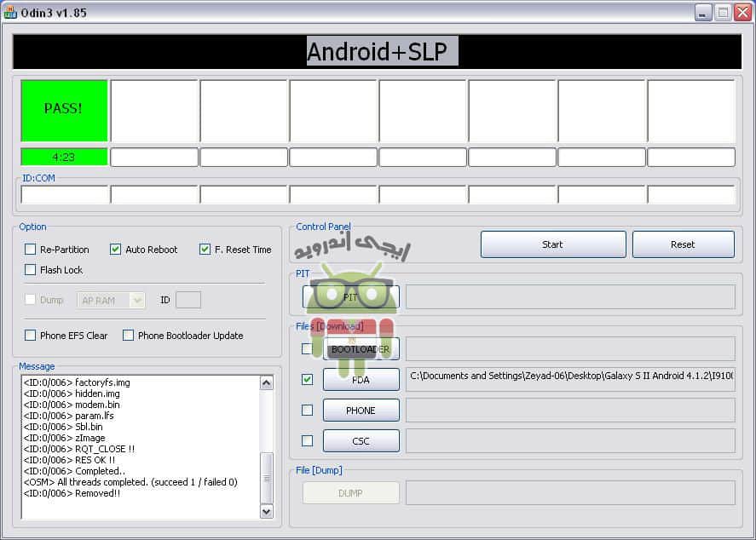
Task: Browse for firmware with the PDA button
Action: point(361,380)
